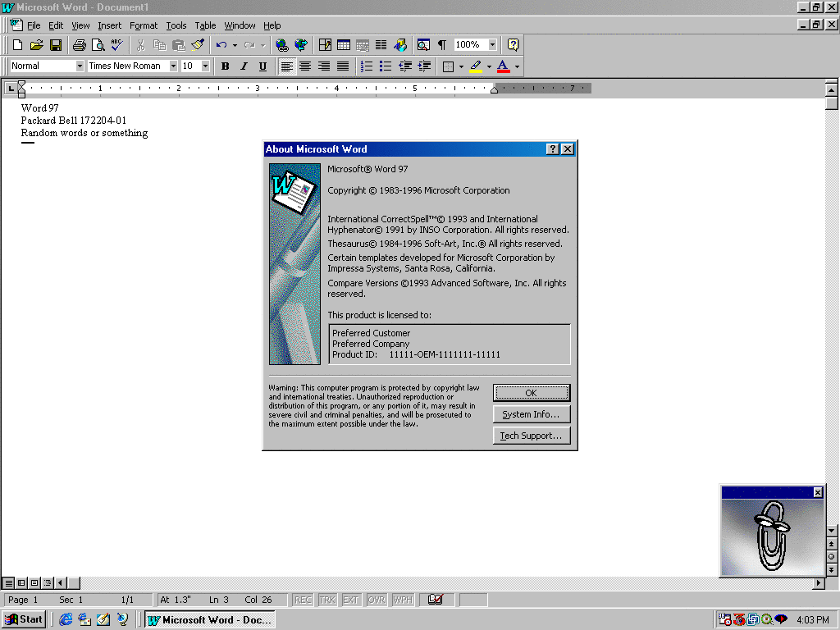Run the Spelling and Grammar check icon
Screen dimensions: 840x630
116,45
